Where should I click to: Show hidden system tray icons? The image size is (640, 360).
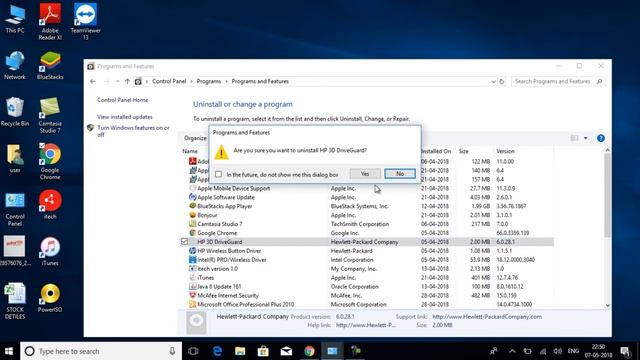(x=512, y=351)
